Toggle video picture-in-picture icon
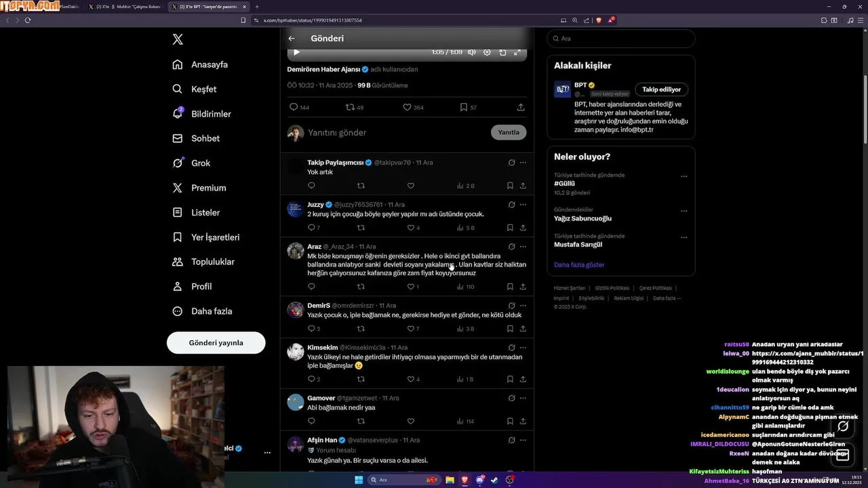 [502, 52]
